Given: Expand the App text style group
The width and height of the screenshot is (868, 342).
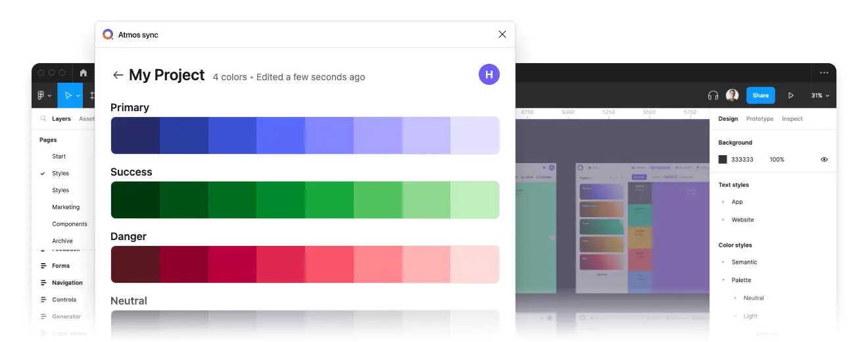Looking at the screenshot, I should click(723, 202).
